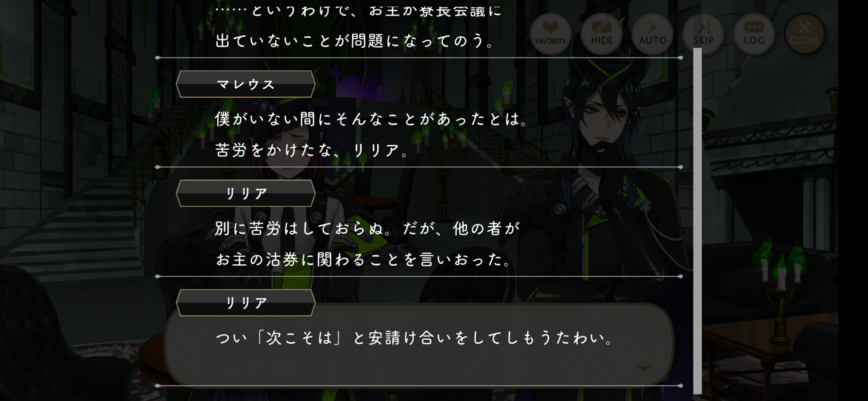This screenshot has width=868, height=401.
Task: Enable AUTO play mode
Action: 652,34
